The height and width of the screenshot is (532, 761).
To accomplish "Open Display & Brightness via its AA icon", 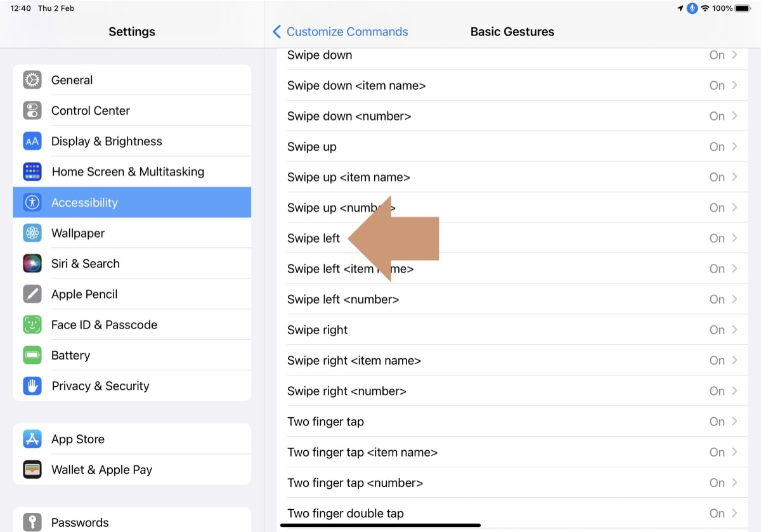I will [32, 141].
